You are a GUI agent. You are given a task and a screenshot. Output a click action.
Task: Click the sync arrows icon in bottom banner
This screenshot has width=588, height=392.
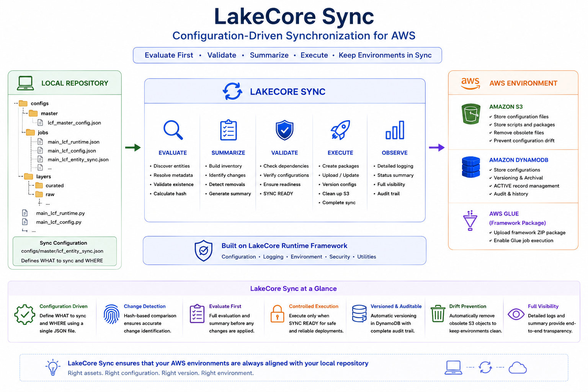(485, 367)
